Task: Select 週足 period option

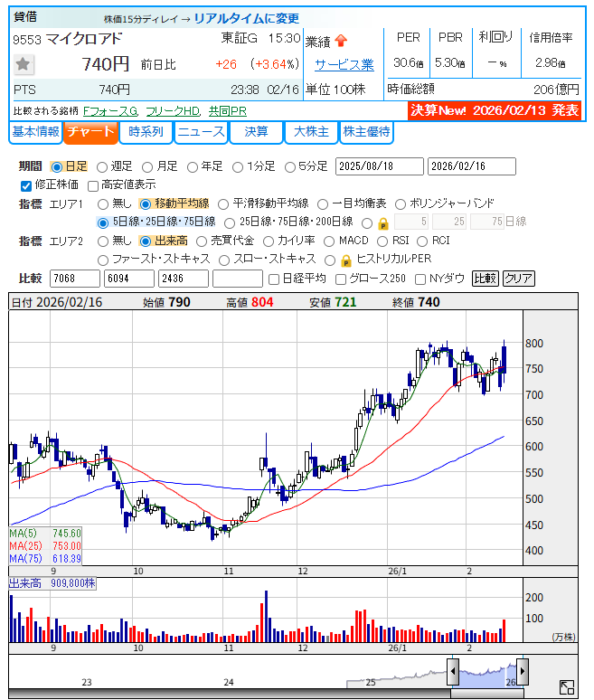Action: [x=102, y=167]
